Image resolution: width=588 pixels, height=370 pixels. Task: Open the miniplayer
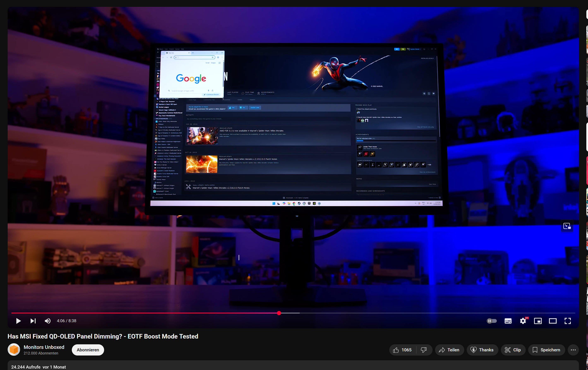[538, 321]
